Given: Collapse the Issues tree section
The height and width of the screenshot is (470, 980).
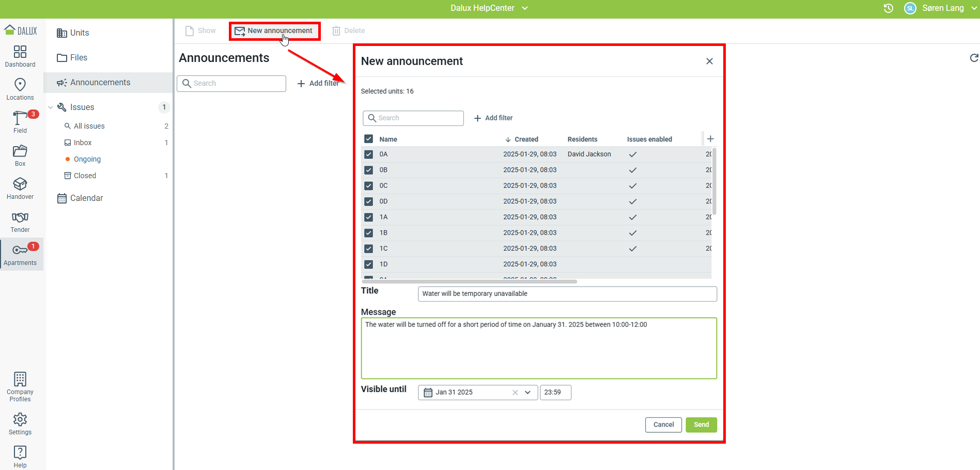Looking at the screenshot, I should pos(51,107).
